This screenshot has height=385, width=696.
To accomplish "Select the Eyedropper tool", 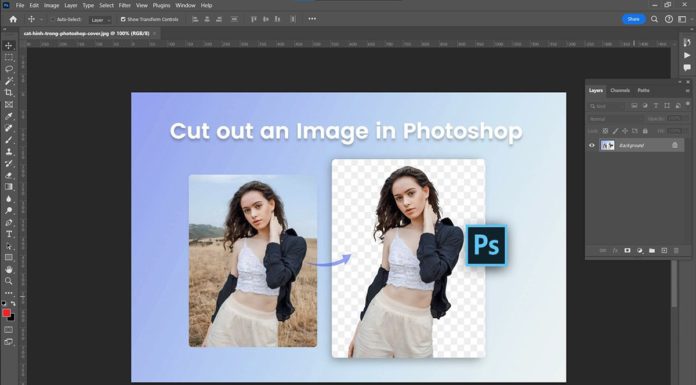I will pyautogui.click(x=8, y=116).
